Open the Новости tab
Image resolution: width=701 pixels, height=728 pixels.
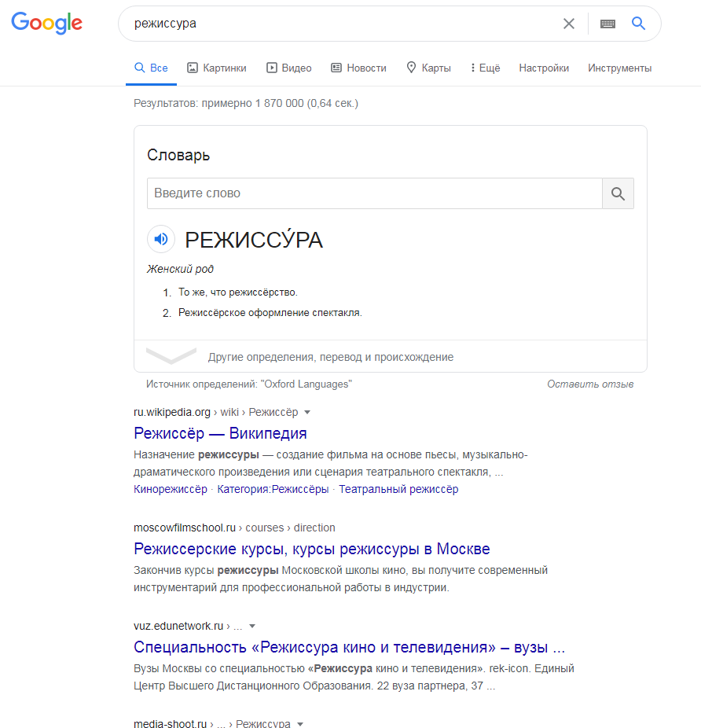pos(358,68)
